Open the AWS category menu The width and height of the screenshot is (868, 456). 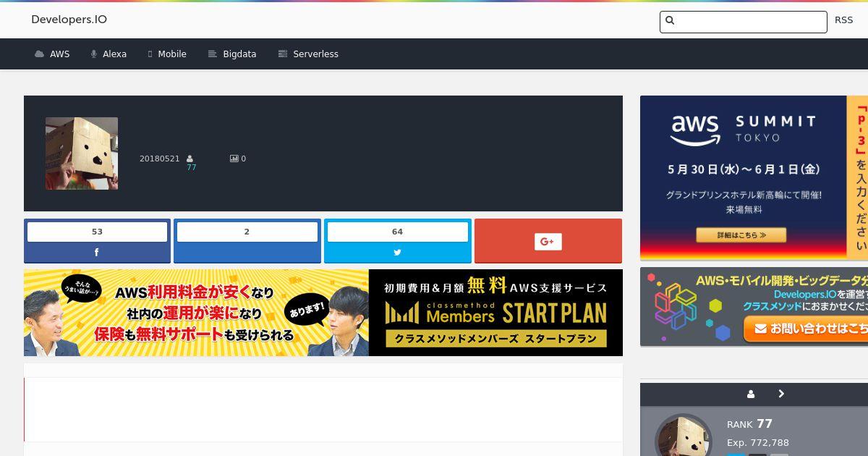coord(52,54)
